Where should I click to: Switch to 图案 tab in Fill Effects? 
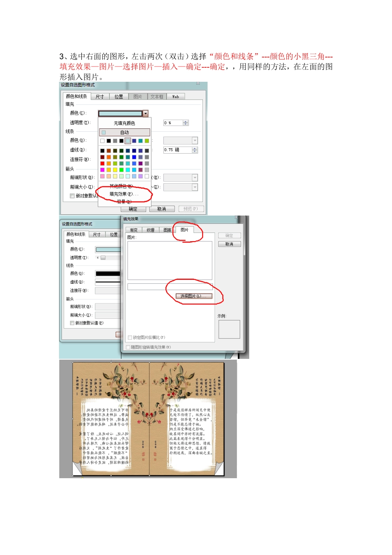167,230
